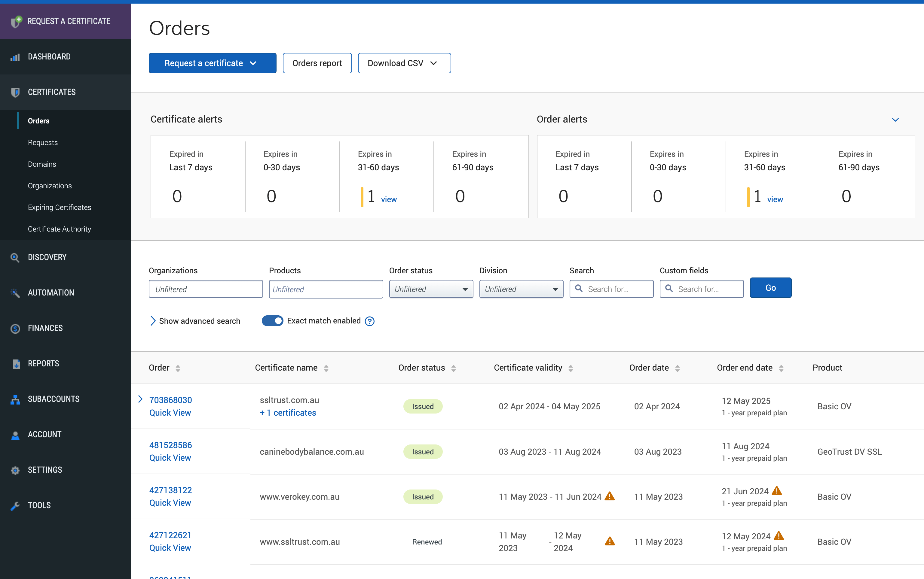This screenshot has height=579, width=924.
Task: Click the Orders report button
Action: click(317, 63)
